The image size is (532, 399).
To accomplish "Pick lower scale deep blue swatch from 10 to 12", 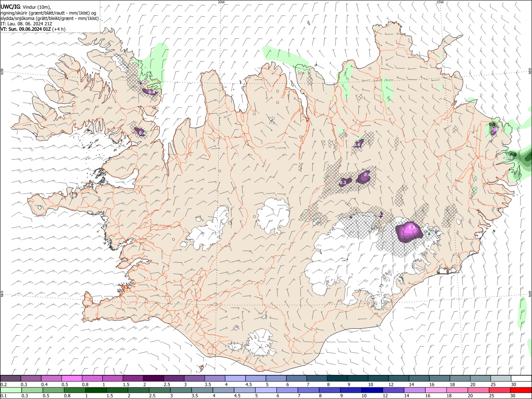I will pyautogui.click(x=372, y=390).
